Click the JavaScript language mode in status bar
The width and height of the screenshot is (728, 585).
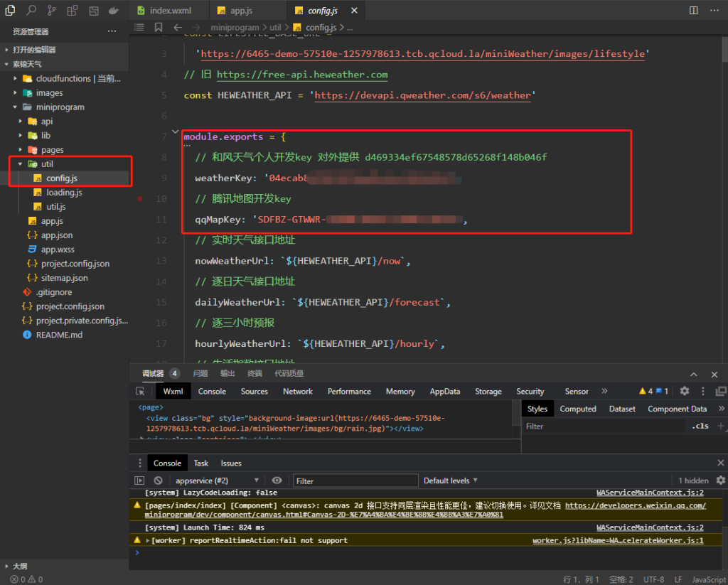(x=709, y=579)
